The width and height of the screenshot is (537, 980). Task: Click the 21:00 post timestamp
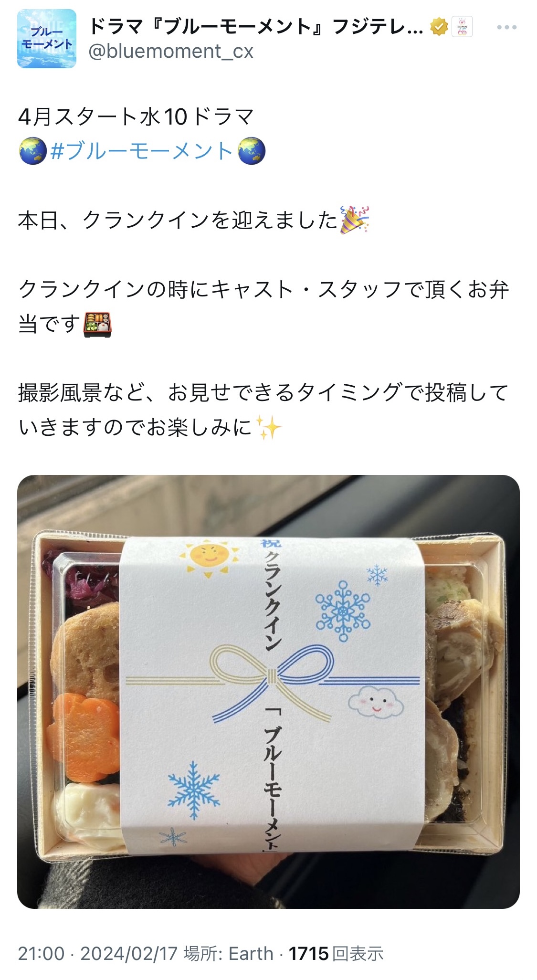[x=41, y=954]
